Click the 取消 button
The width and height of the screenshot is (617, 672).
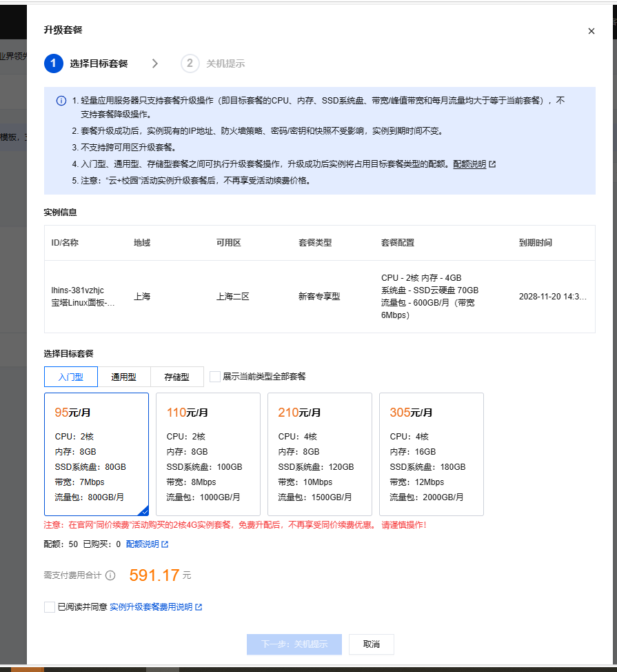[371, 644]
